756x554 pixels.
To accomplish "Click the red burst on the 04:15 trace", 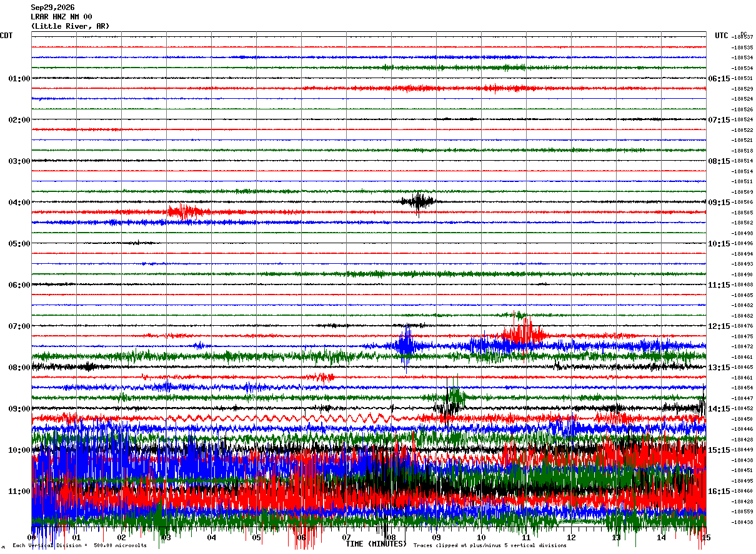I will pyautogui.click(x=184, y=211).
